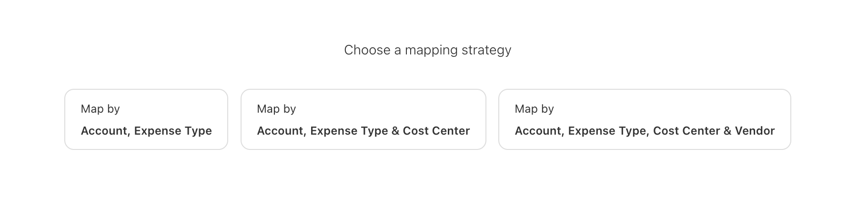Map by Account and Expense Type only
868x212 pixels.
(x=146, y=119)
